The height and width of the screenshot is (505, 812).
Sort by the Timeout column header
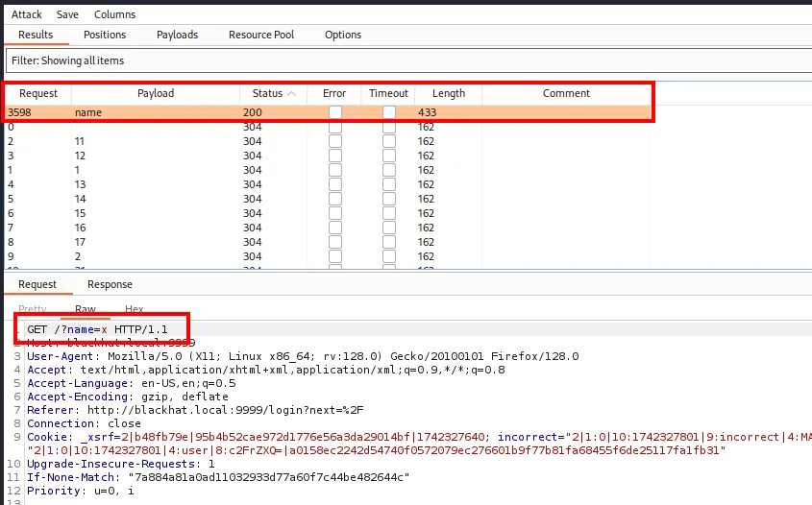coord(388,94)
